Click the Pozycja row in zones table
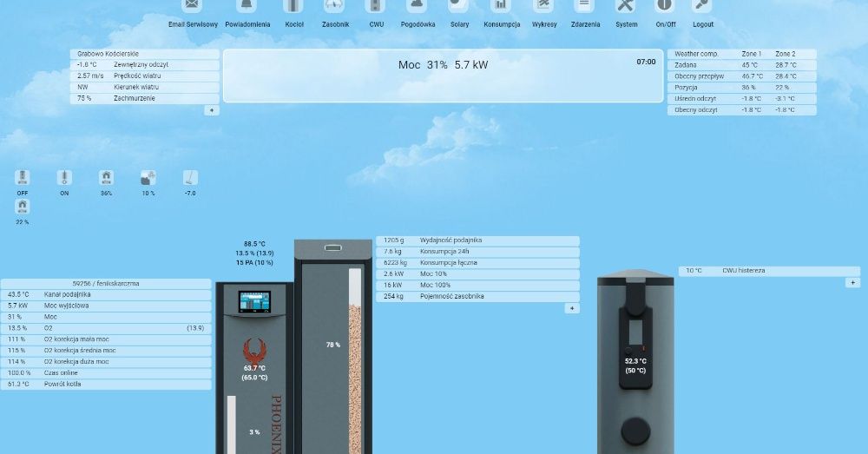This screenshot has height=454, width=868. point(742,88)
